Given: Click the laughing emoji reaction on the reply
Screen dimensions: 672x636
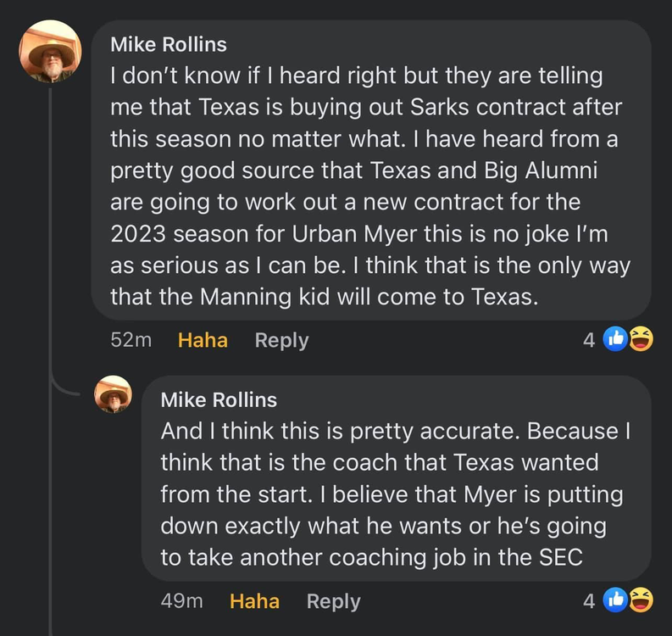Looking at the screenshot, I should [641, 601].
